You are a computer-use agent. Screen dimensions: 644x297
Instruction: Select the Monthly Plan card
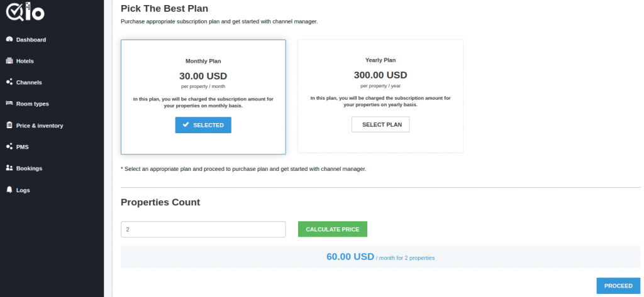click(x=203, y=97)
